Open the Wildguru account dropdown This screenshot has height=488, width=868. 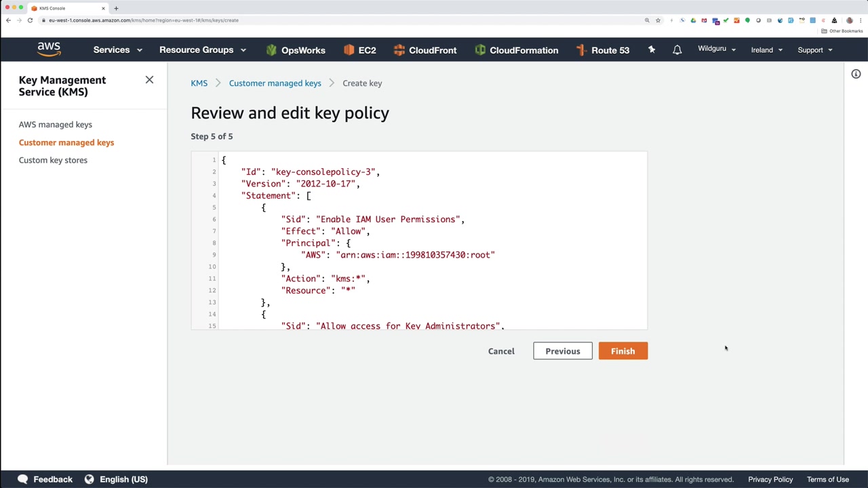(717, 49)
